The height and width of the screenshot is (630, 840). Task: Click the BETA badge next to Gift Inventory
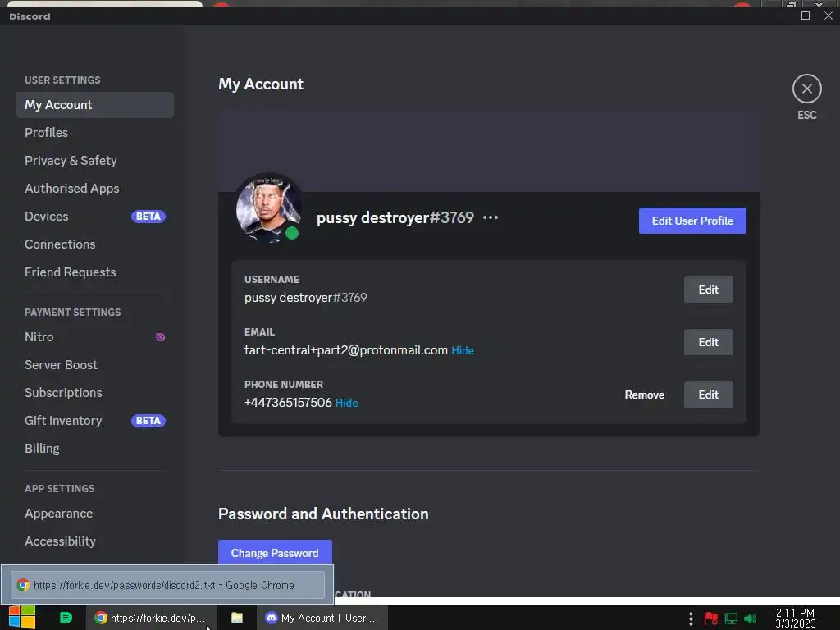click(148, 421)
